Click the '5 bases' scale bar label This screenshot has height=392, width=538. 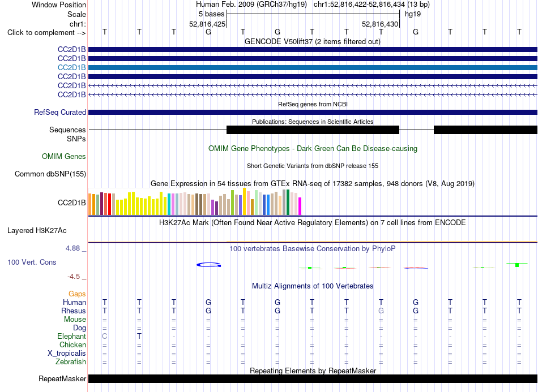click(x=211, y=14)
